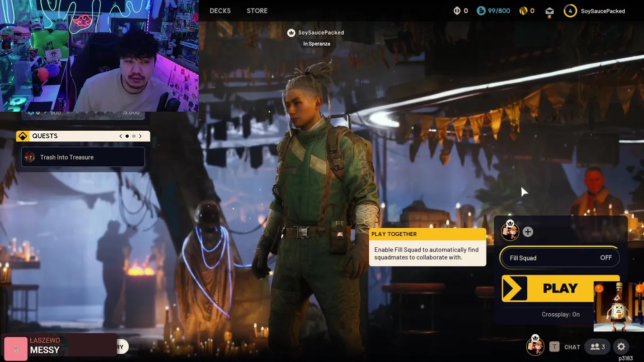Click the level 4 progress ring
Image resolution: width=644 pixels, height=362 pixels.
pyautogui.click(x=570, y=11)
